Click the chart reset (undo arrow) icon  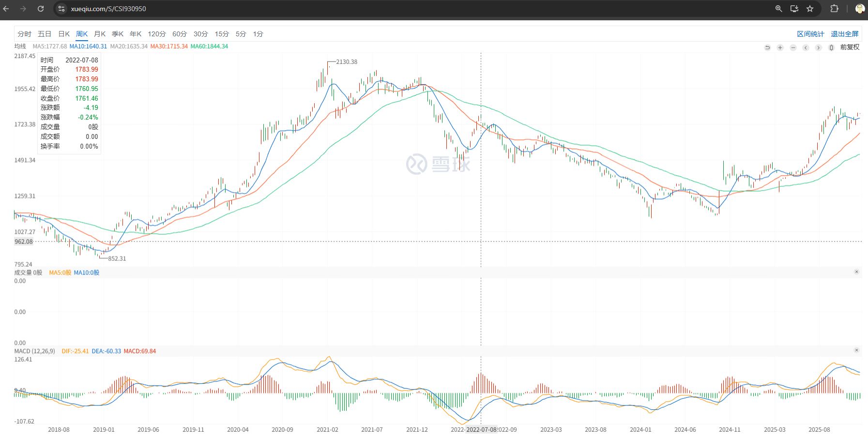767,47
